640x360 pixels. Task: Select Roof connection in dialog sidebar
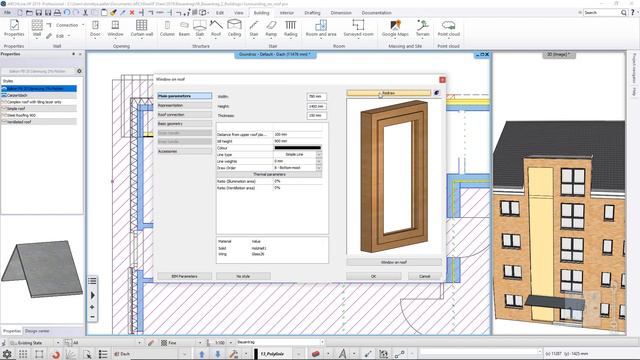click(x=184, y=115)
